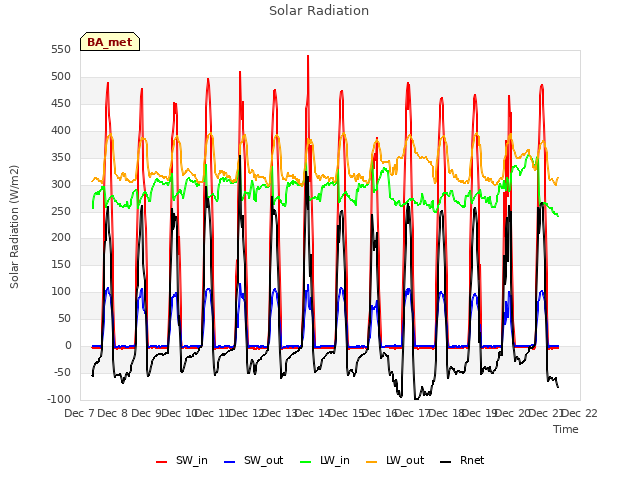The image size is (640, 480).
Task: Click the 550 y-axis tick label
Action: [61, 50]
